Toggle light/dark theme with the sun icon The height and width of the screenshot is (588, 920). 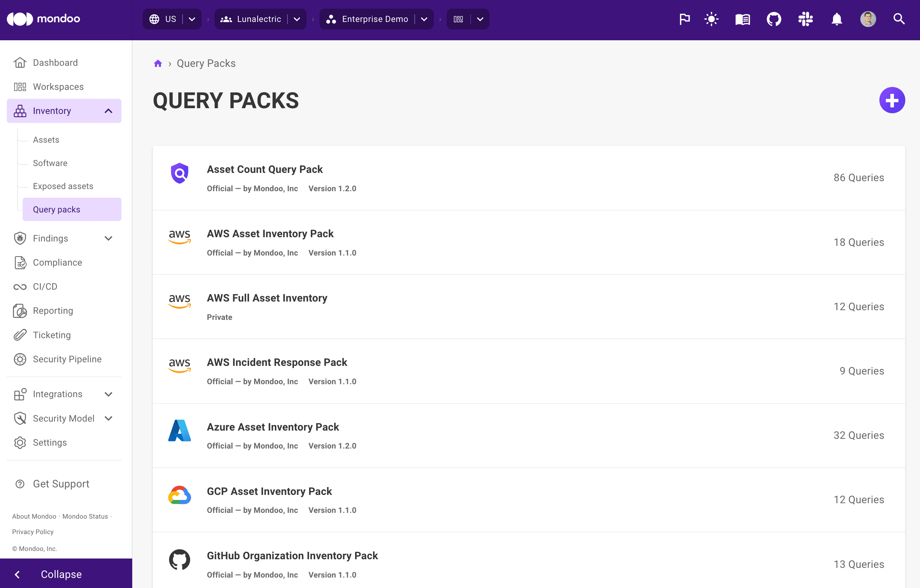click(712, 19)
